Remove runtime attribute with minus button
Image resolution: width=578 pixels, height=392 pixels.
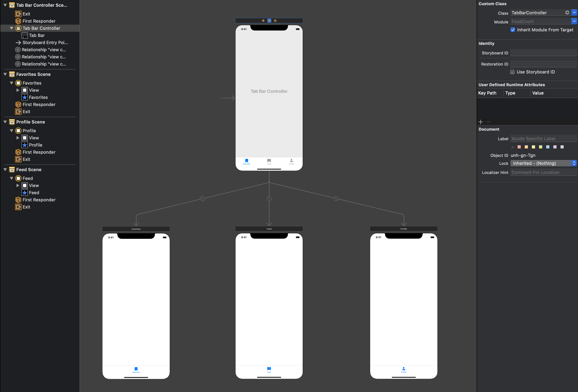pos(489,122)
